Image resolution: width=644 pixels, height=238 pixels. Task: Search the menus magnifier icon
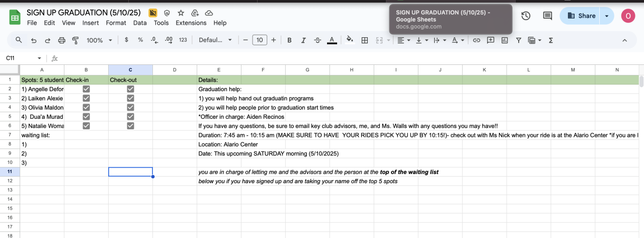[19, 40]
